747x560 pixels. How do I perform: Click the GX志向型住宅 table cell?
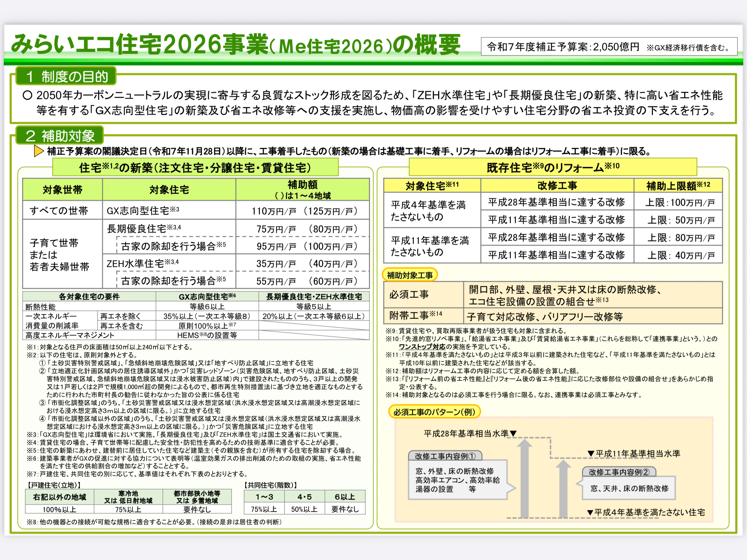pos(169,211)
